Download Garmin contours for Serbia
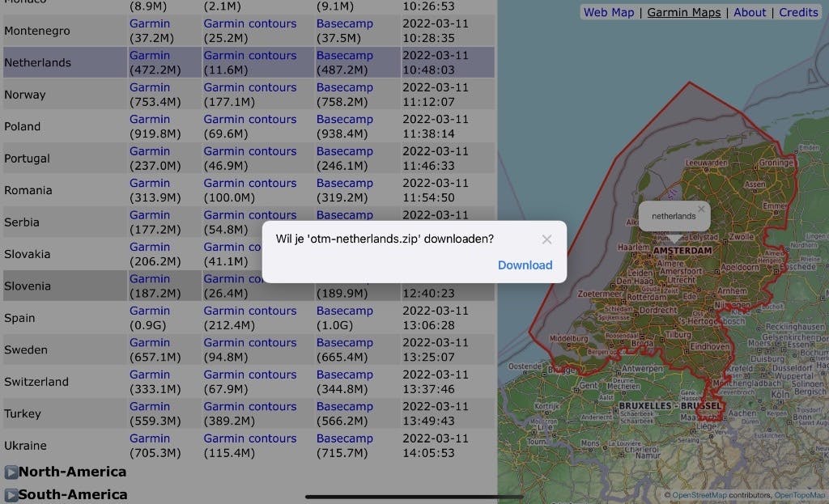 [250, 215]
